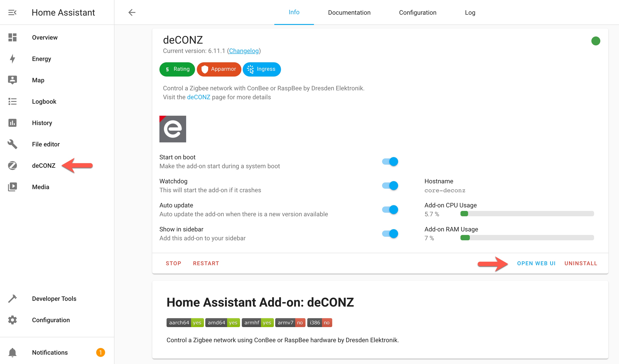Image resolution: width=619 pixels, height=364 pixels.
Task: Open the Log tab
Action: [x=470, y=12]
